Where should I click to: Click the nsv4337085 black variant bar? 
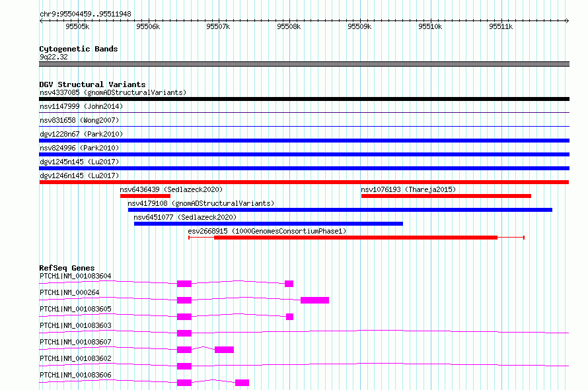(304, 99)
